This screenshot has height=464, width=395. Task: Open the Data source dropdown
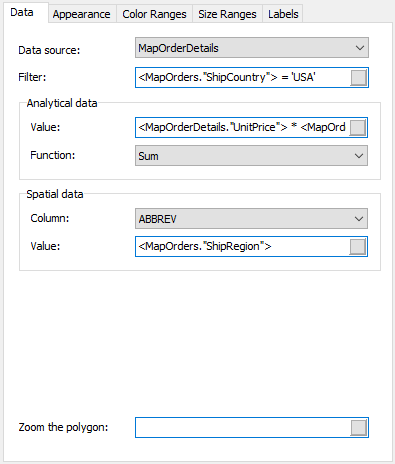pos(252,48)
